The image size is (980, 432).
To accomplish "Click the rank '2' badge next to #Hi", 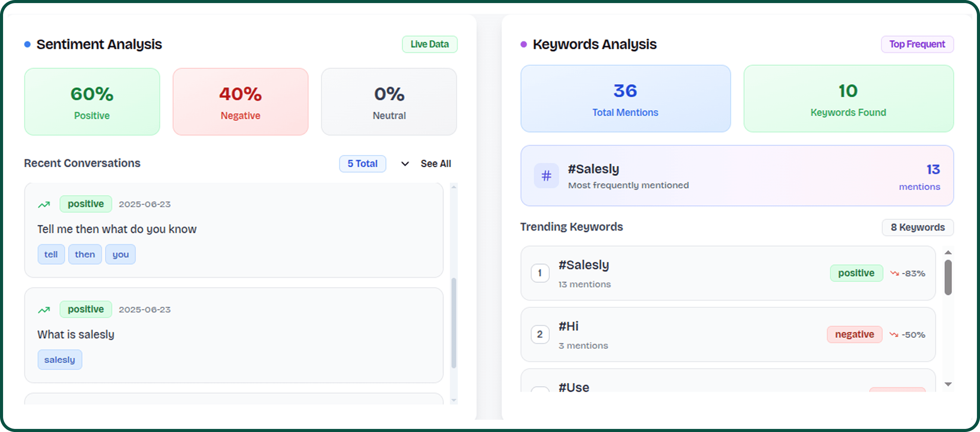I will (x=540, y=334).
